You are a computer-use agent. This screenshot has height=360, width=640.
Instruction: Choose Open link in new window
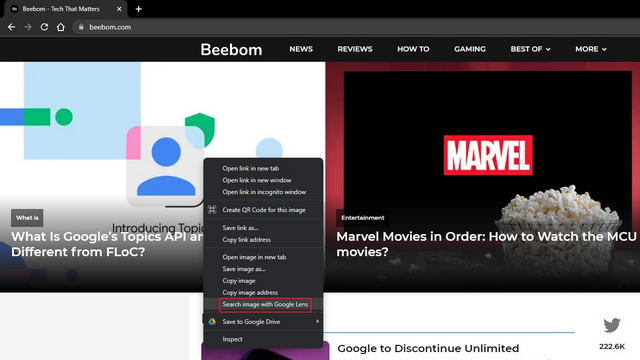click(263, 180)
